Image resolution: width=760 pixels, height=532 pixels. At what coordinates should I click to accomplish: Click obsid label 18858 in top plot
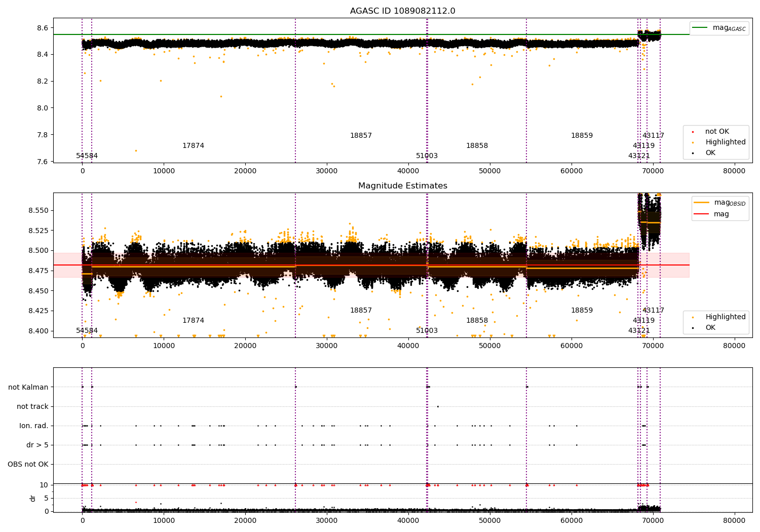477,145
